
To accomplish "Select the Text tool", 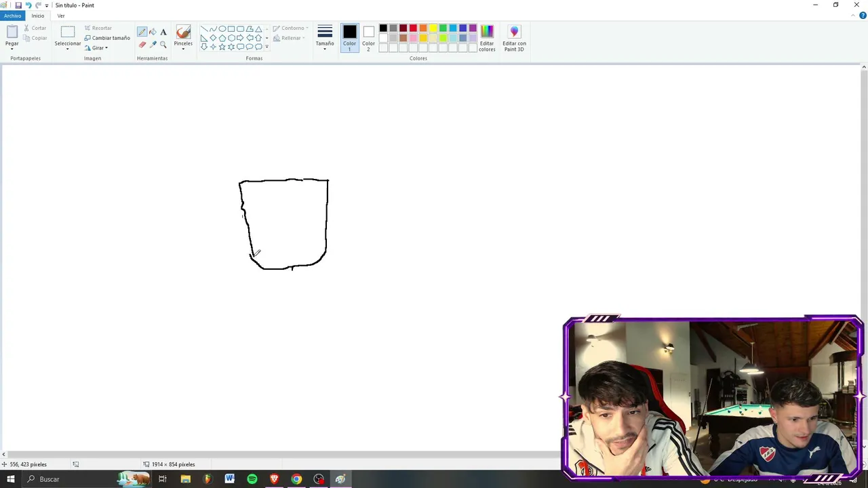I will 163,32.
